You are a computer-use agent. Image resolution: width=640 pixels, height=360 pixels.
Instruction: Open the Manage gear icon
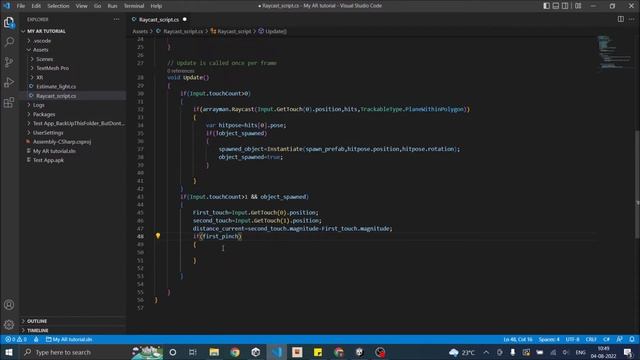click(x=9, y=325)
